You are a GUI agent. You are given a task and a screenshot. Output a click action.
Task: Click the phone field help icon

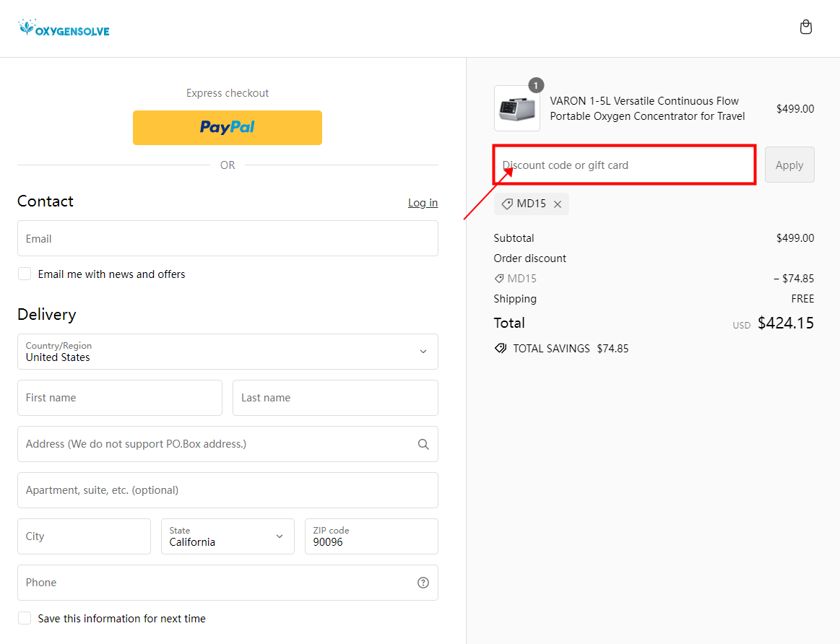[x=423, y=583]
